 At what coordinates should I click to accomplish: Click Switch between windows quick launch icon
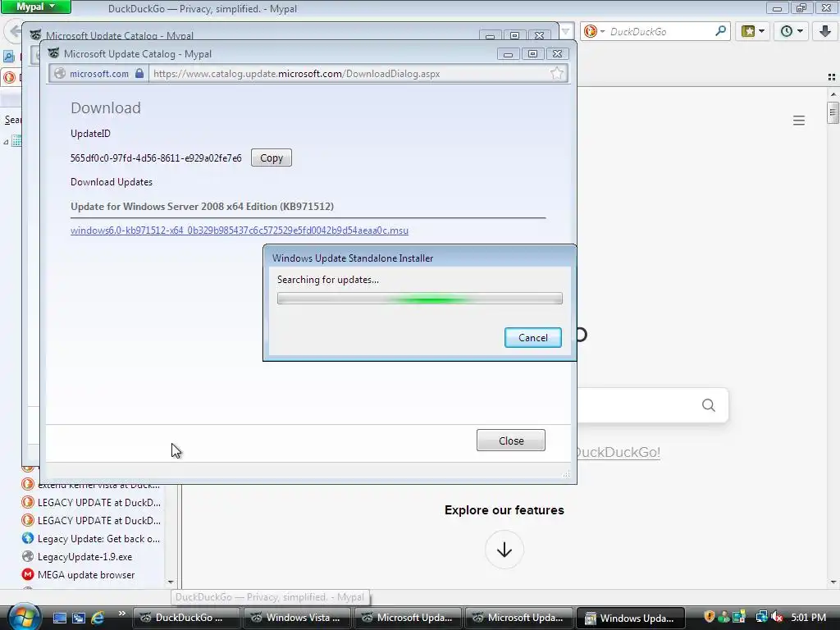79,618
